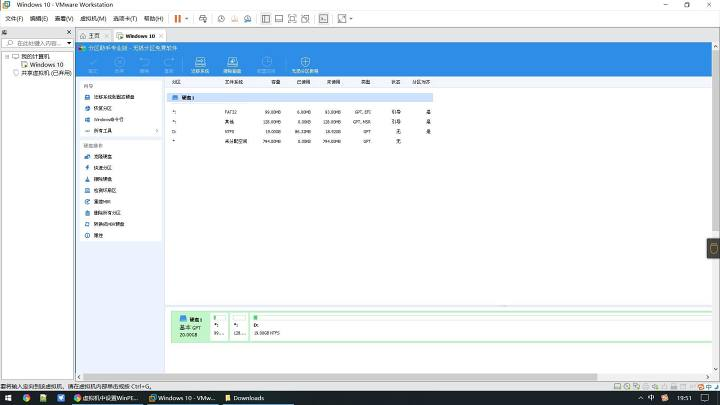Take a snapshot using the clock icon
Viewport: 720px width, 405px height.
221,19
